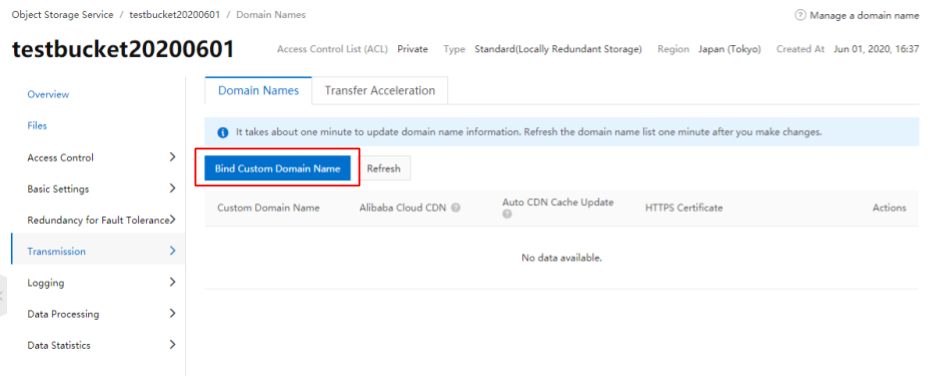The image size is (933, 385).
Task: Click the Domain Names breadcrumb text
Action: (271, 15)
